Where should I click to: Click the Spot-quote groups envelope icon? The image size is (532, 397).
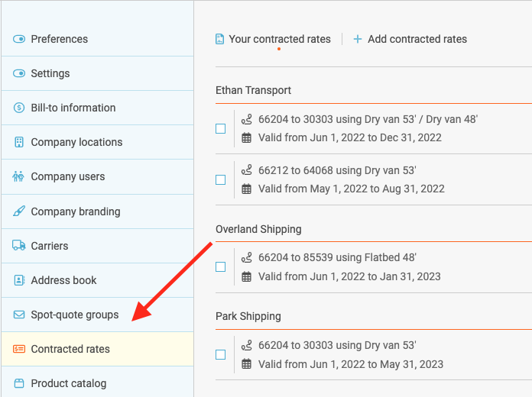click(x=19, y=315)
